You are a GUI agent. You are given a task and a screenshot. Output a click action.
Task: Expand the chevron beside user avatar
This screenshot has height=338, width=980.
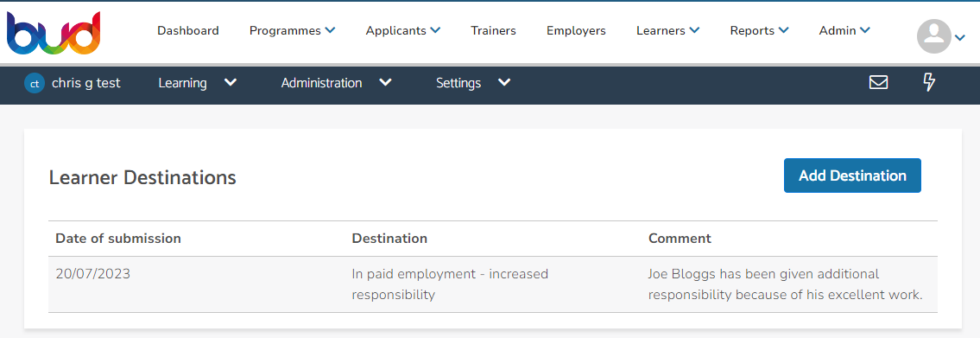click(960, 38)
